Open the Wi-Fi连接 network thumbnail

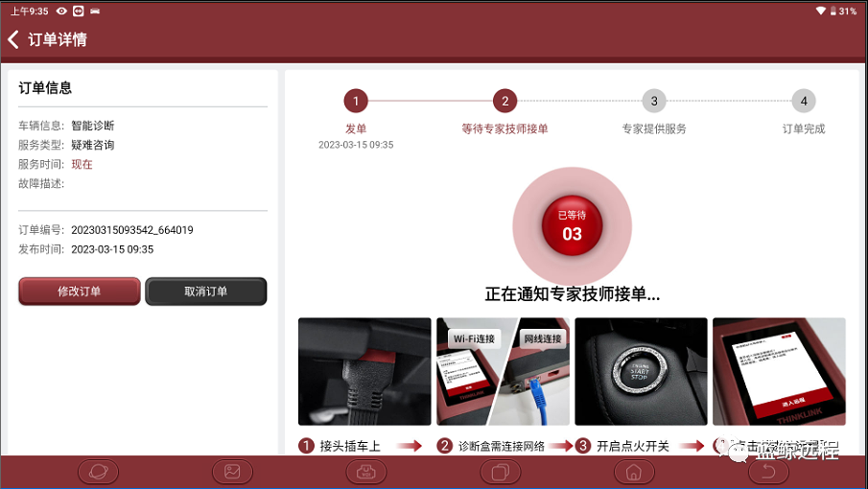pos(503,371)
